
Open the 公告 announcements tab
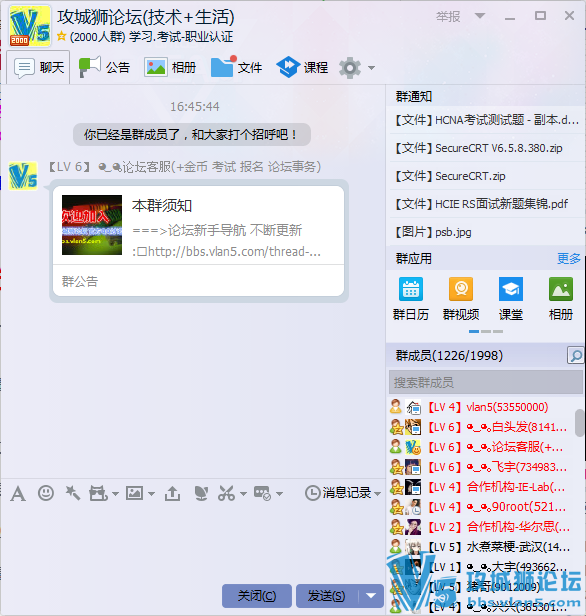tap(104, 68)
